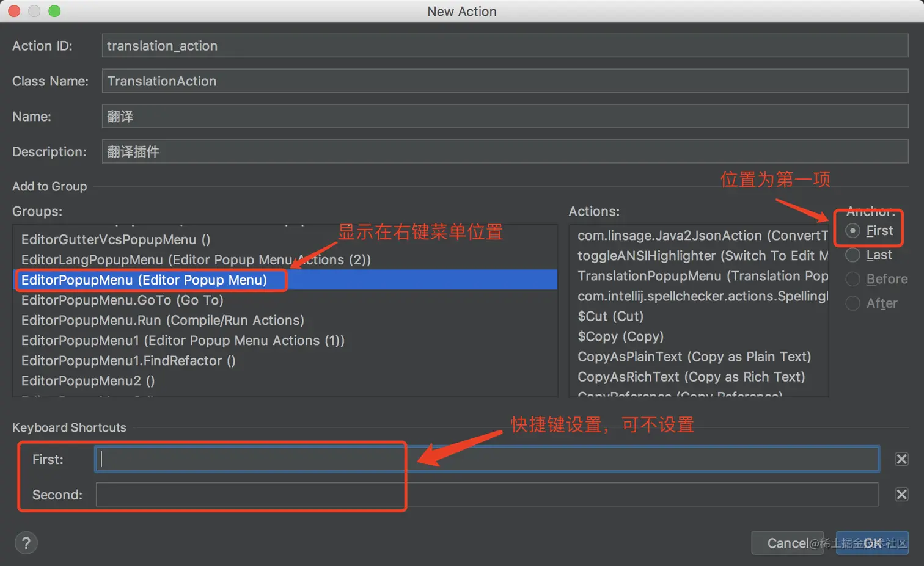Choose the After anchor radio option
Image resolution: width=924 pixels, height=566 pixels.
click(853, 303)
